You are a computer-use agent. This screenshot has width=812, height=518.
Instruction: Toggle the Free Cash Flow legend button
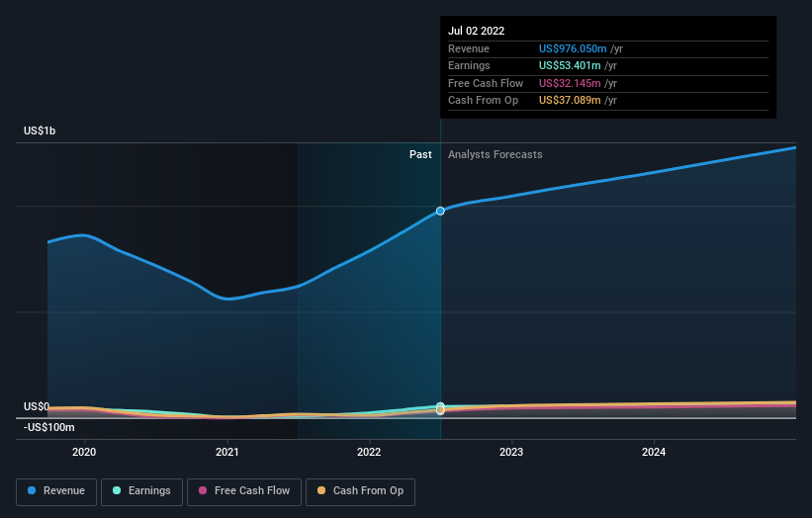pos(244,491)
